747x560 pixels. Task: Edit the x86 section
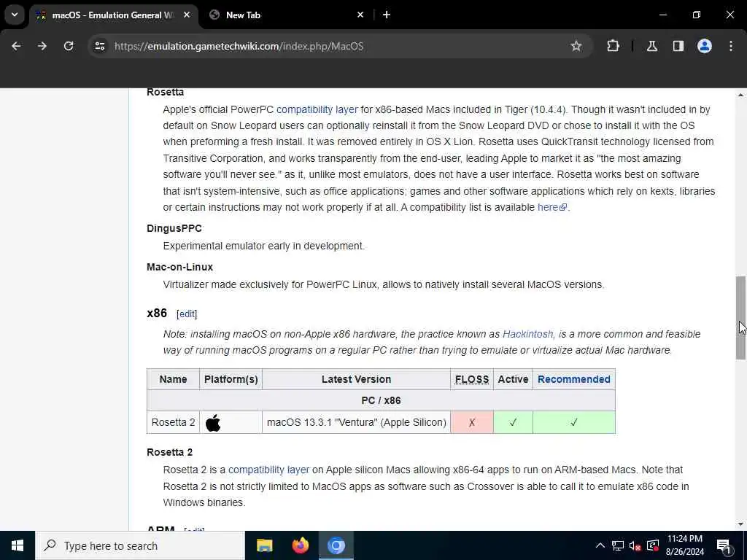coord(187,314)
